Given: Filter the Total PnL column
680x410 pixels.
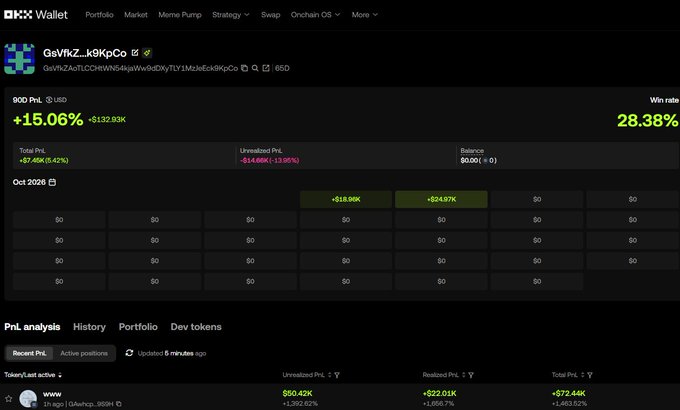Looking at the screenshot, I should 590,375.
